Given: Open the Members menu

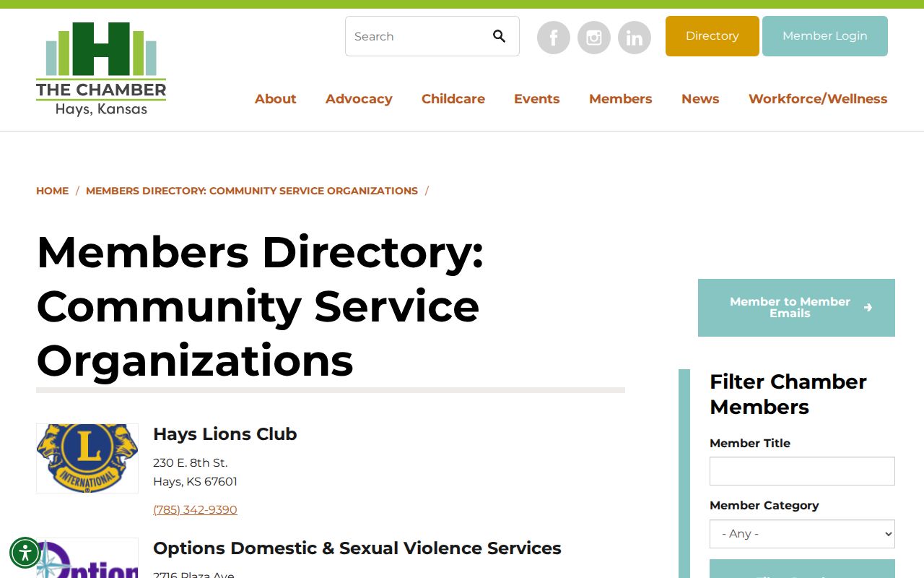Looking at the screenshot, I should [x=620, y=99].
